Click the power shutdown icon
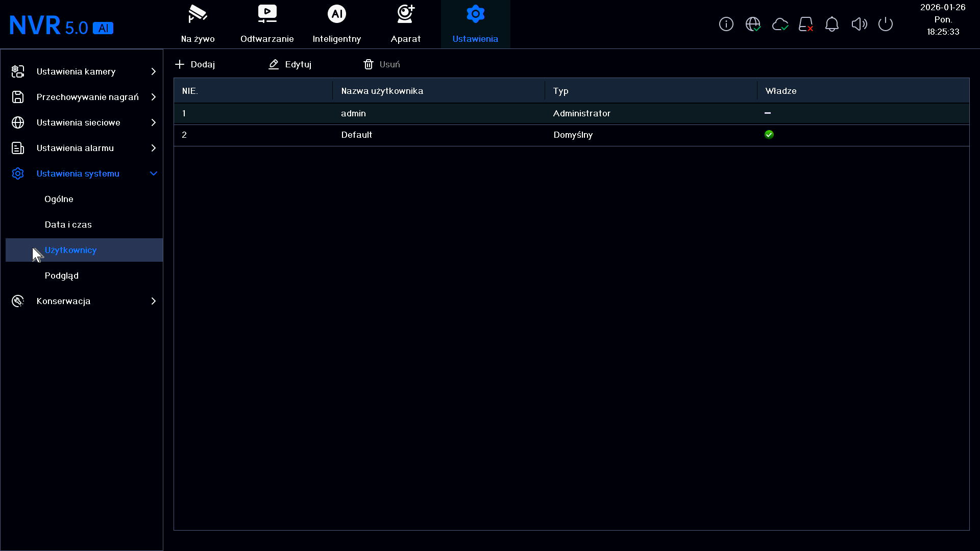Image resolution: width=980 pixels, height=551 pixels. 886,24
